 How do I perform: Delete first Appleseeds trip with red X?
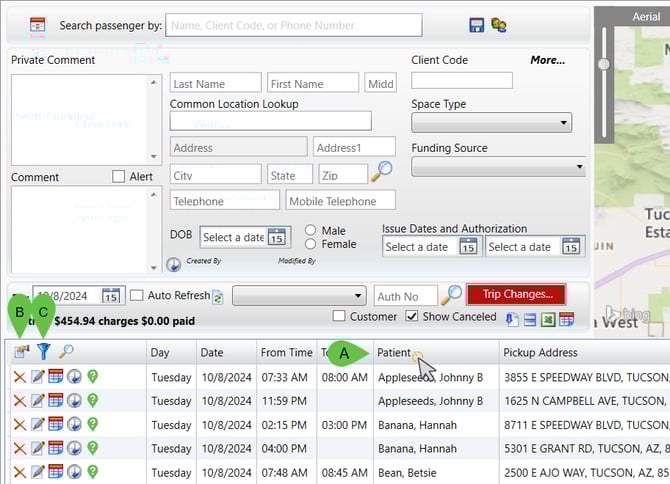pos(19,377)
